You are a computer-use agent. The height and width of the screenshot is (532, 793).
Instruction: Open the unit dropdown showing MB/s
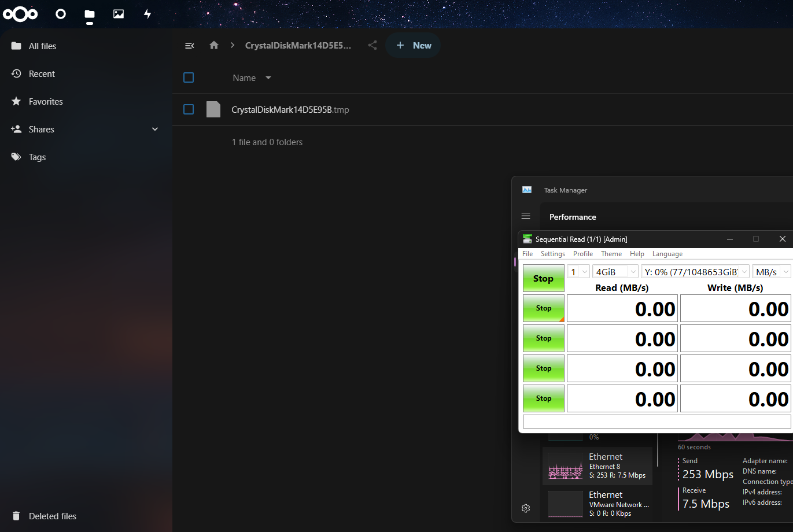(x=772, y=272)
